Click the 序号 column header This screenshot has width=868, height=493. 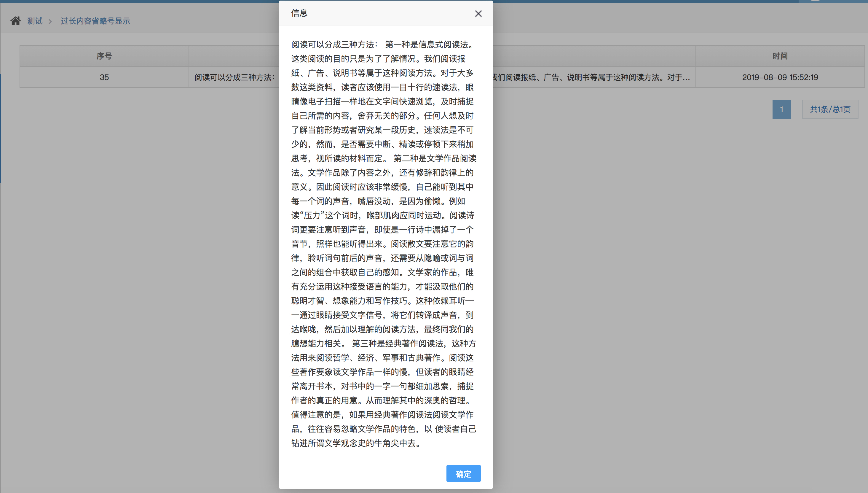click(x=104, y=56)
